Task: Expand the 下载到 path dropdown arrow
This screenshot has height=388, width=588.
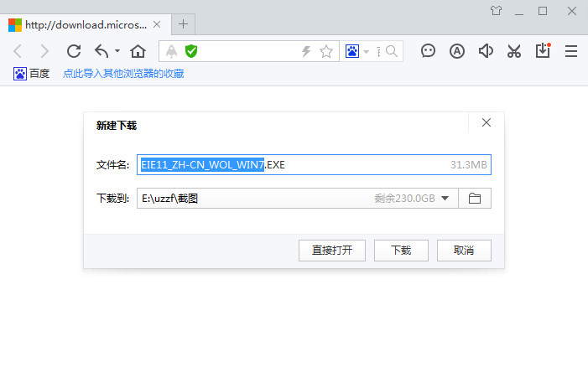Action: pyautogui.click(x=445, y=198)
